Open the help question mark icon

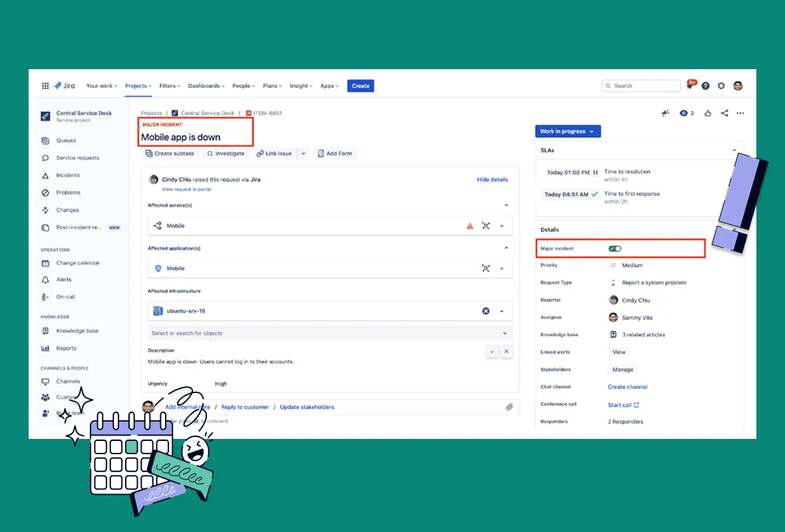[705, 86]
